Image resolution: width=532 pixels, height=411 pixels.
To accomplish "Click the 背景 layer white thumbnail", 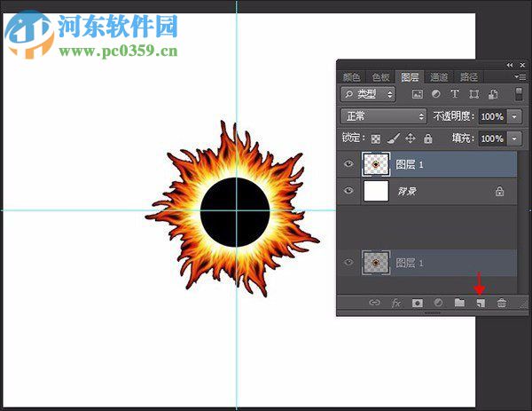I will [x=376, y=191].
